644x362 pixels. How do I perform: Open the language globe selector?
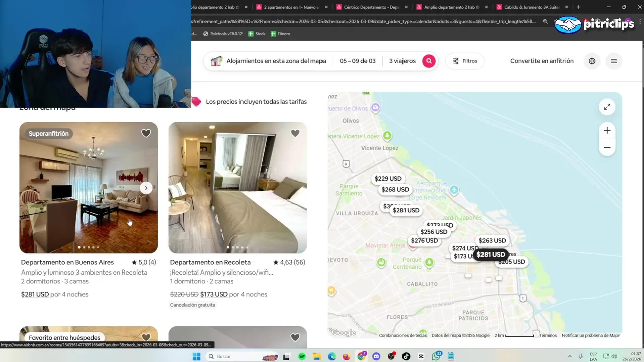(592, 61)
